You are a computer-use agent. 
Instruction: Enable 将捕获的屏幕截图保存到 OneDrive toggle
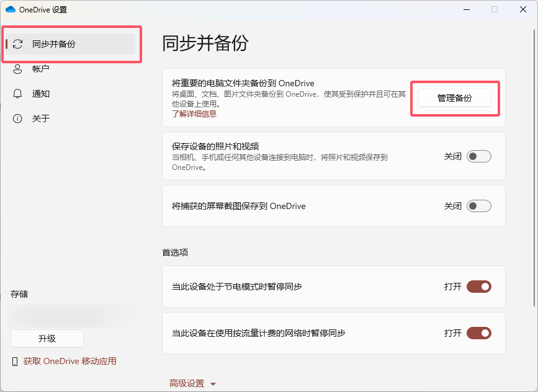coord(479,206)
